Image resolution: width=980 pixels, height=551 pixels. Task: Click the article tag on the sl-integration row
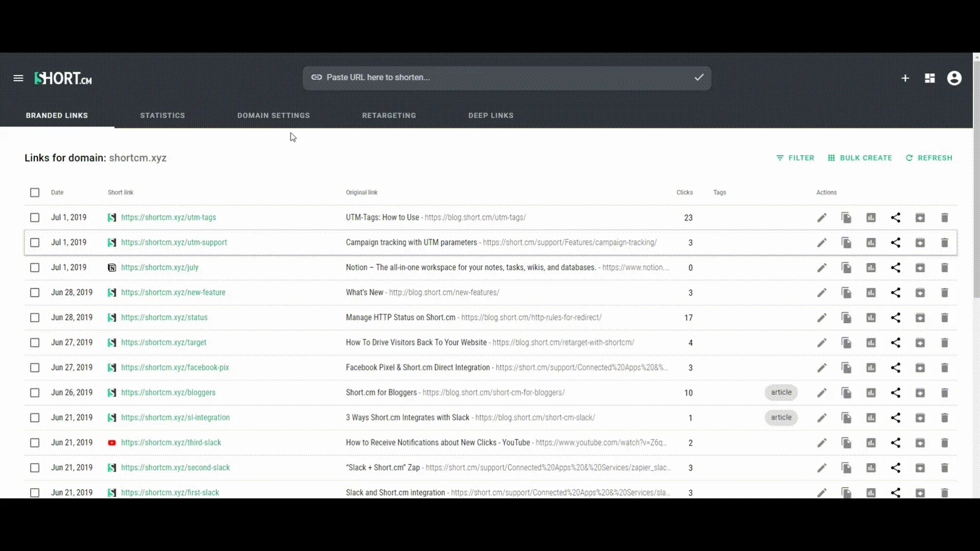781,417
